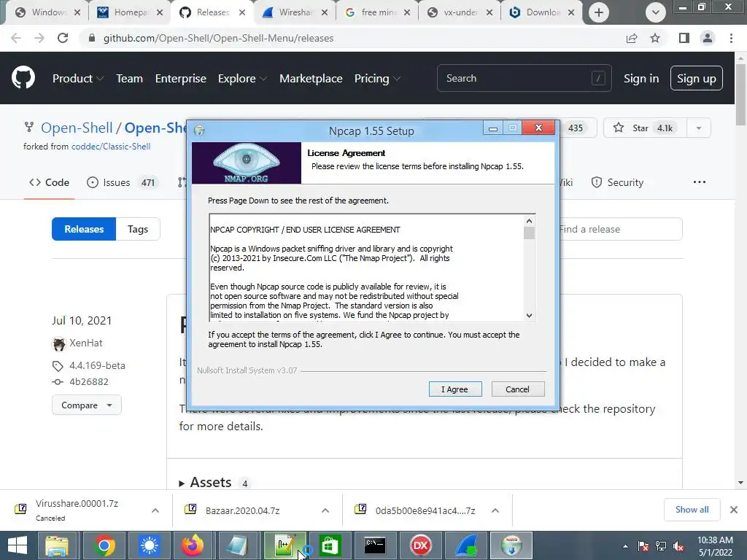The image size is (747, 560).
Task: Click the Sign up button
Action: tap(696, 78)
